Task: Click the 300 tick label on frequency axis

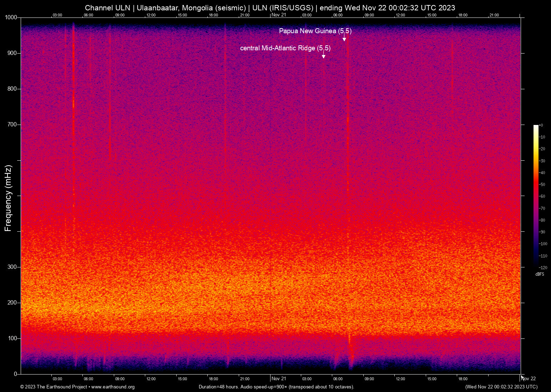Action: [x=12, y=267]
